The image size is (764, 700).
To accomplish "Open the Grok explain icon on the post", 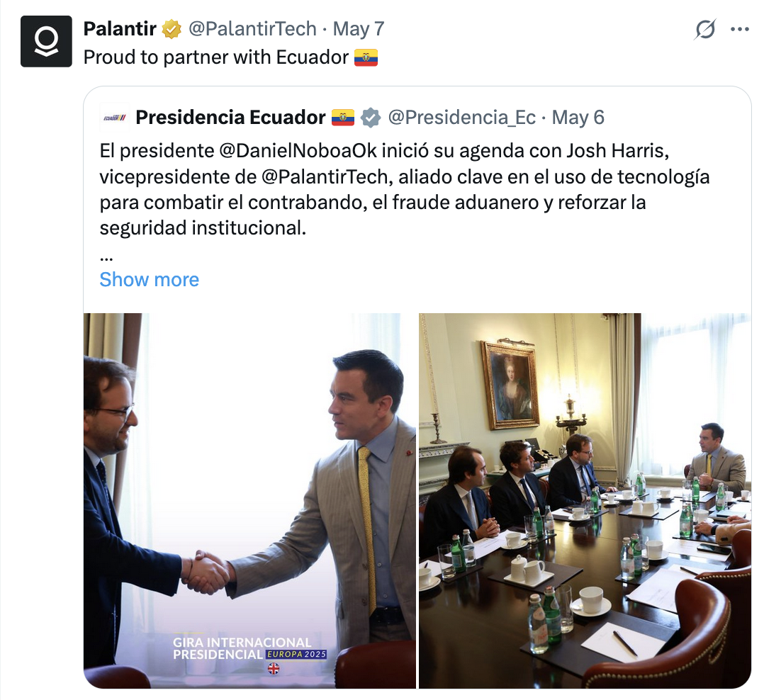I will coord(705,29).
